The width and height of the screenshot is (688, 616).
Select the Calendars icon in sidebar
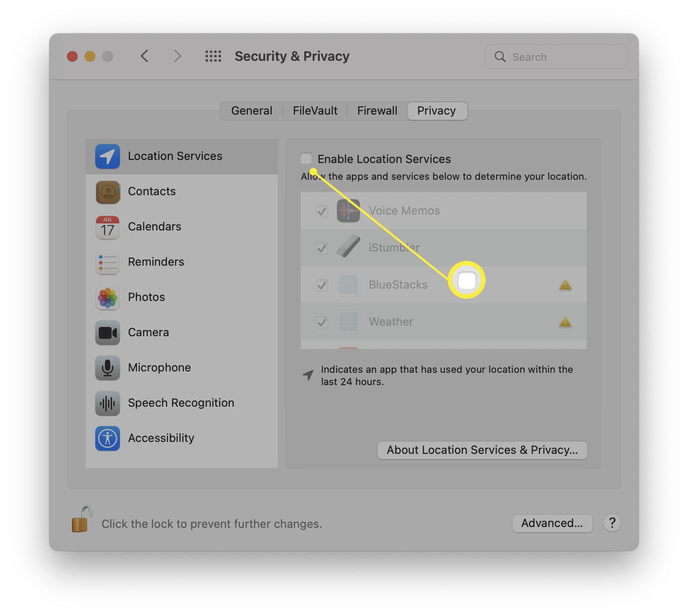(x=107, y=227)
